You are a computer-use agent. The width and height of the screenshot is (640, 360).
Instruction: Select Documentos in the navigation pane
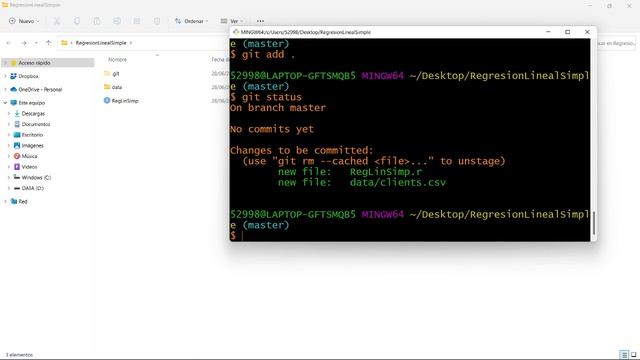(36, 124)
